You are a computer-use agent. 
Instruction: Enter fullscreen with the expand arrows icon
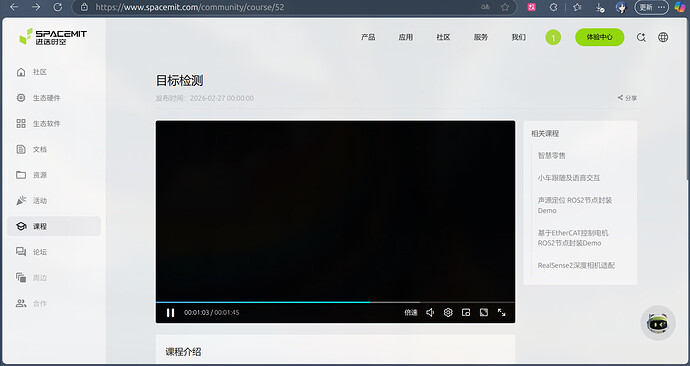[502, 312]
